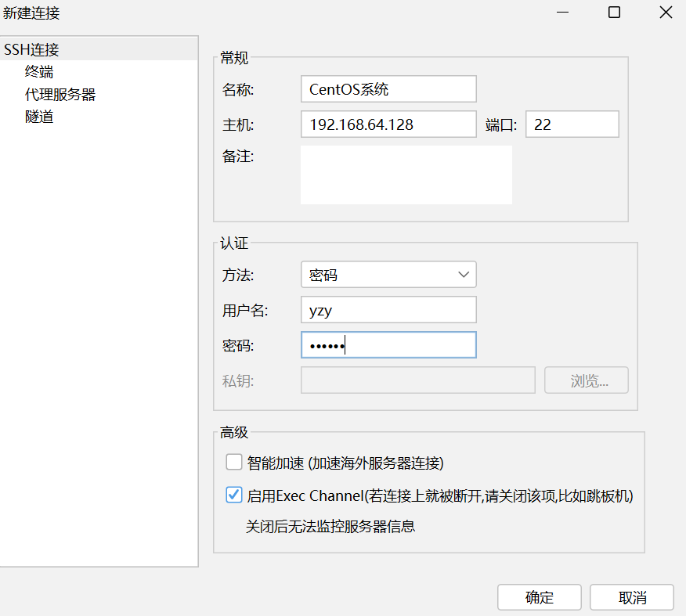Select SSH连接 in the left tree
Screen dimensions: 686x616
click(x=99, y=49)
